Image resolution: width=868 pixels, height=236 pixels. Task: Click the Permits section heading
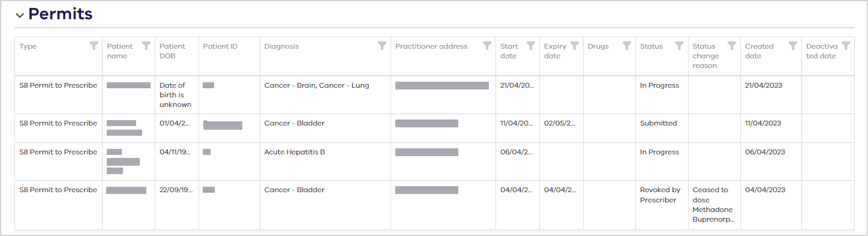coord(60,14)
